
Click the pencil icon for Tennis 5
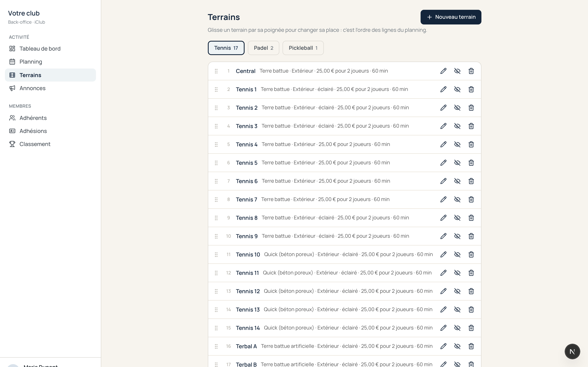(443, 163)
